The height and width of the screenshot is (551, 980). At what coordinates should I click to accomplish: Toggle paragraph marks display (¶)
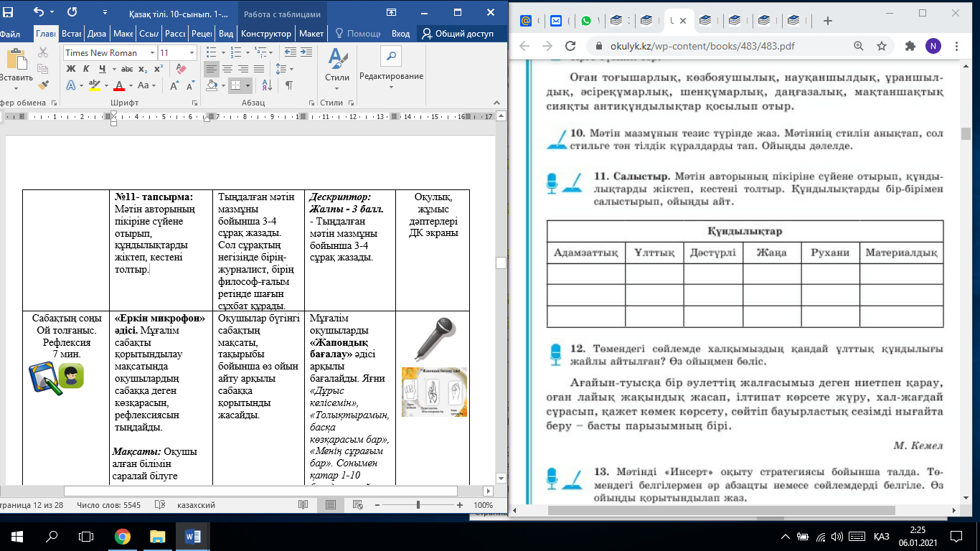pos(289,85)
